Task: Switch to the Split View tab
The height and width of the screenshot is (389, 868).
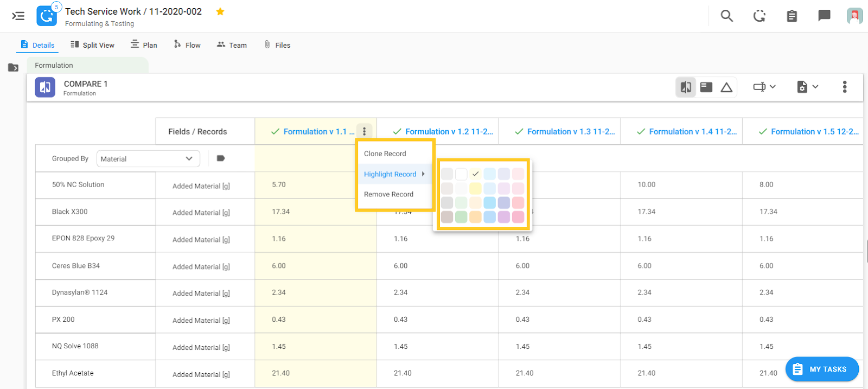Action: (x=92, y=45)
